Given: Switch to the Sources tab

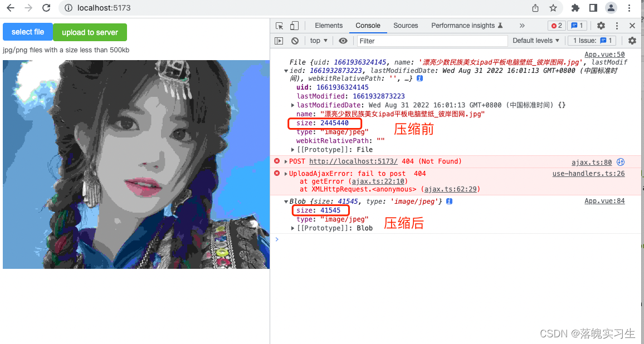Looking at the screenshot, I should pos(406,26).
